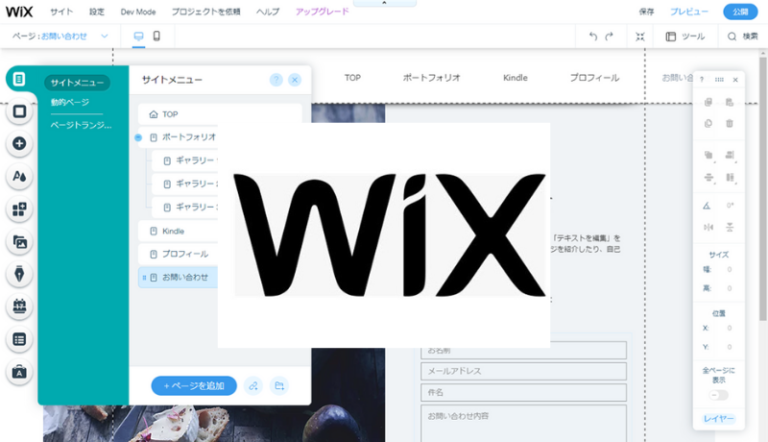Screen dimensions: 768x442
Task: Click プレビュー to preview the site
Action: click(689, 12)
